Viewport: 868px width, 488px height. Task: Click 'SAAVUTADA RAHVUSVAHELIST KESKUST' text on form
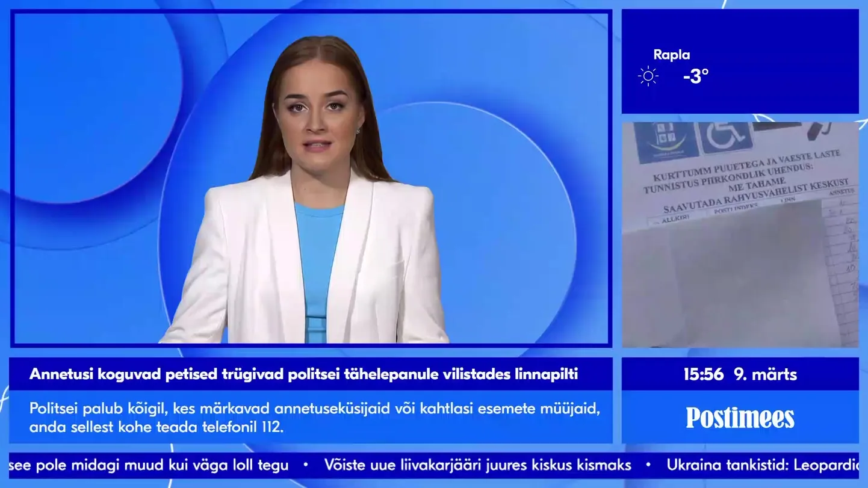click(756, 196)
